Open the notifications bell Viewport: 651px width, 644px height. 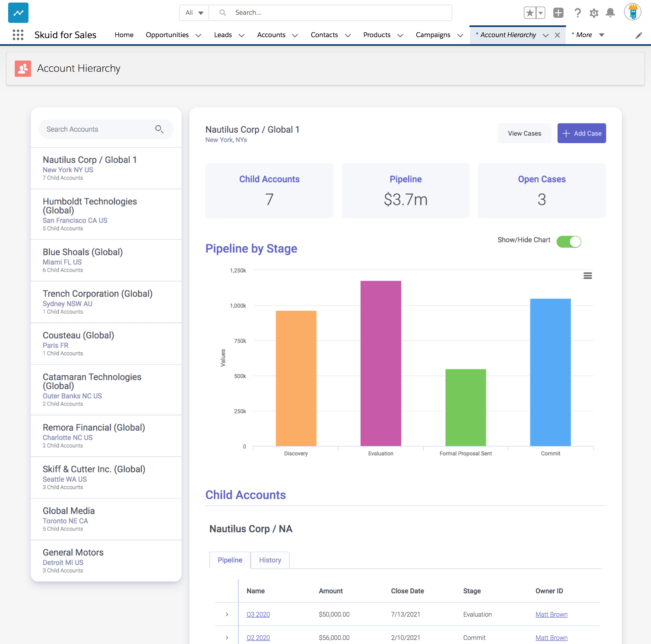tap(610, 13)
